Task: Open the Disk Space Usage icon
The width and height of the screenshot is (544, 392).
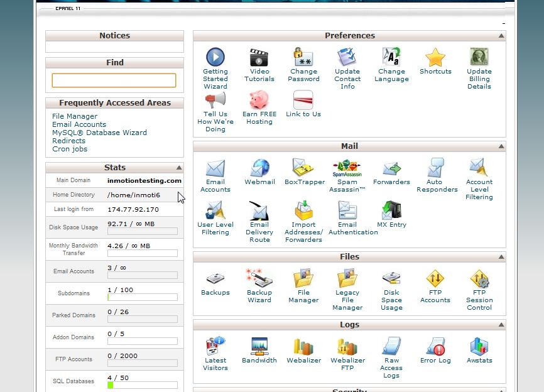Action: coord(391,279)
